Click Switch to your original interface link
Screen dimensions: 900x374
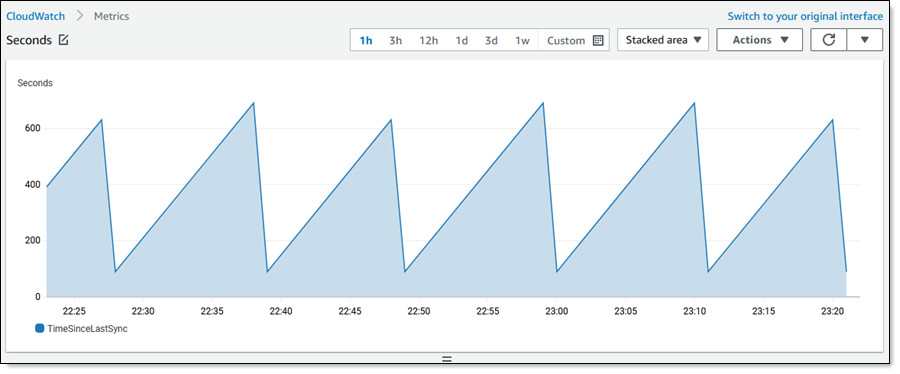click(805, 16)
